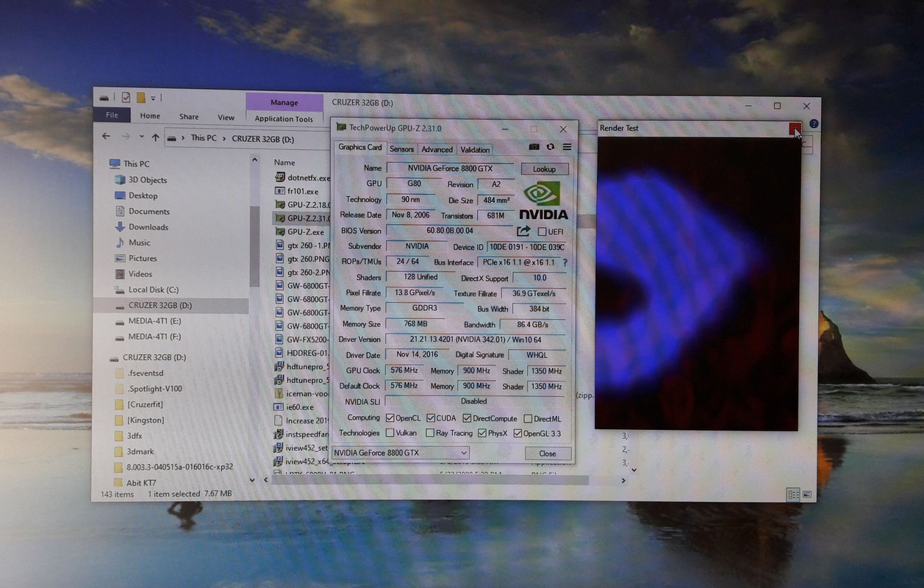Toggle the OpenGL 3.3 checkbox

point(517,433)
